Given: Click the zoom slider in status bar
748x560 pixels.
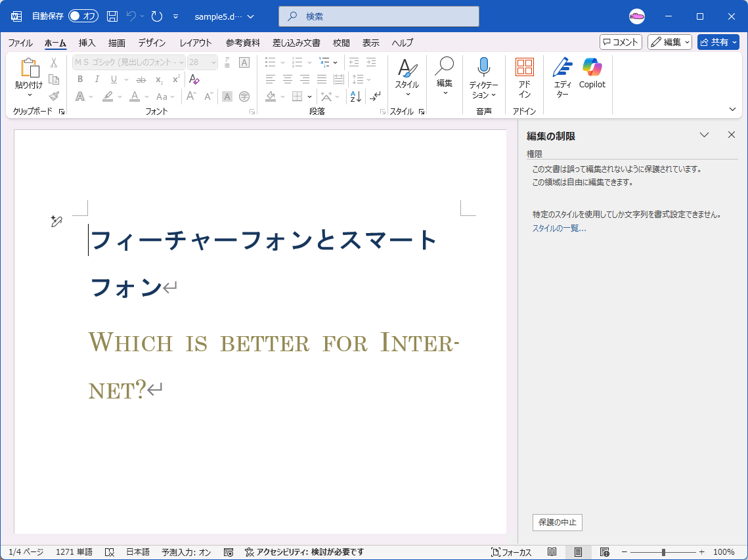Looking at the screenshot, I should [663, 552].
